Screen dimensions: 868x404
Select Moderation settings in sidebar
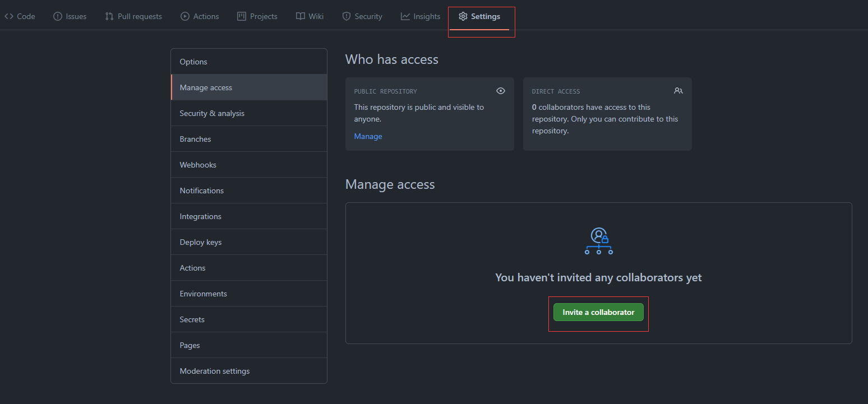click(x=215, y=371)
